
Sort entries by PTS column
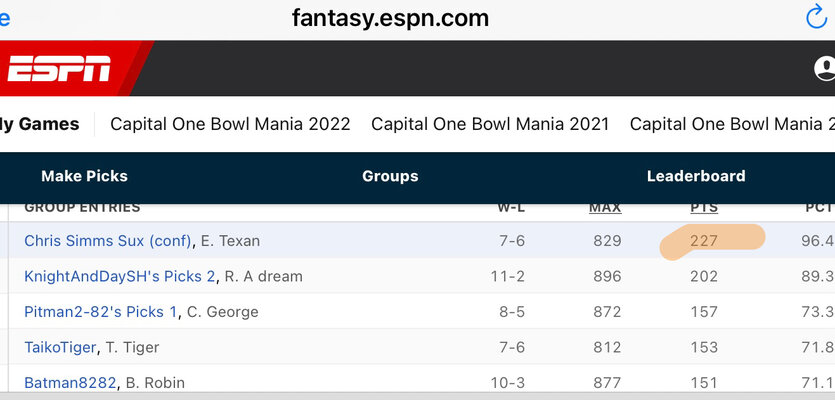704,208
